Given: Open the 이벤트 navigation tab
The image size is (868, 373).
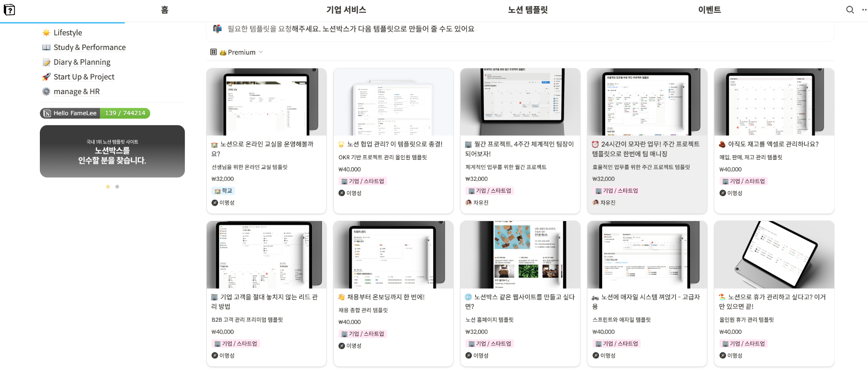Looking at the screenshot, I should (709, 10).
